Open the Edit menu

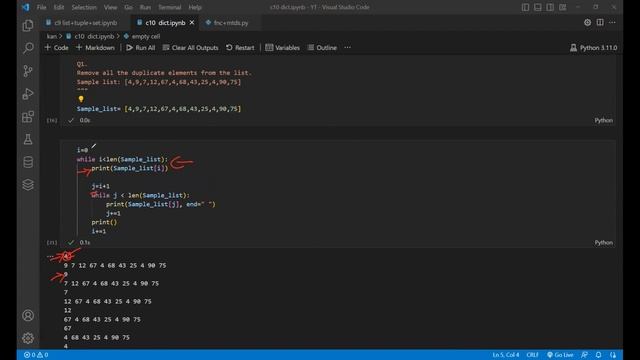59,7
